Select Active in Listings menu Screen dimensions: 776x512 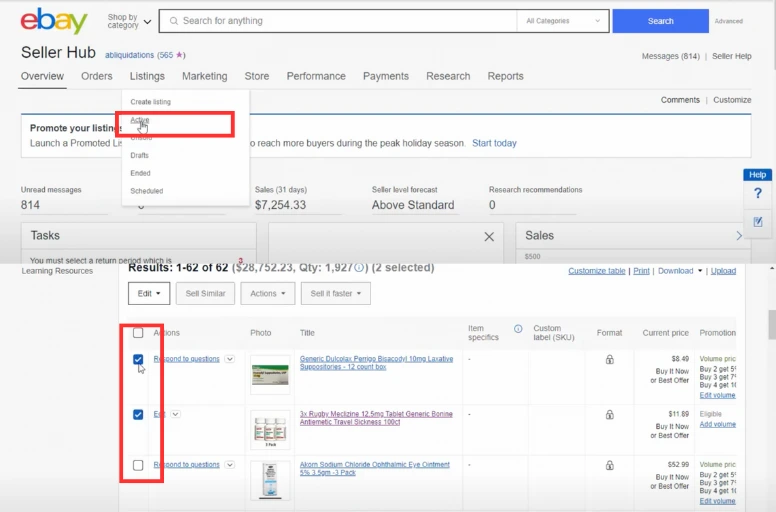pyautogui.click(x=140, y=120)
